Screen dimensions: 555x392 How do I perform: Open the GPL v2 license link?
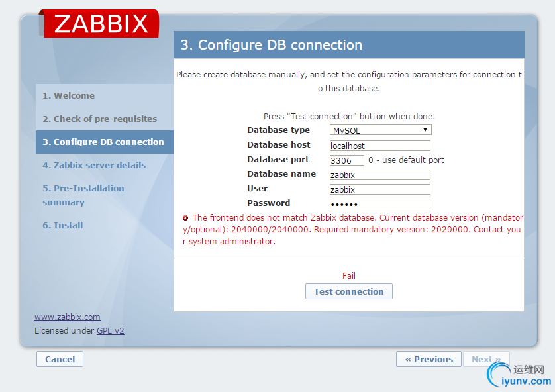[x=111, y=331]
